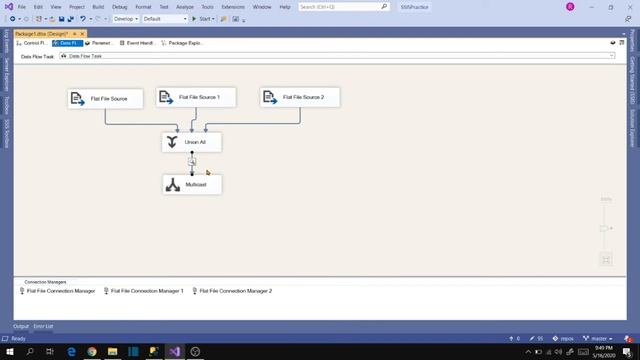Switch to the Event Handlers tab

(138, 43)
